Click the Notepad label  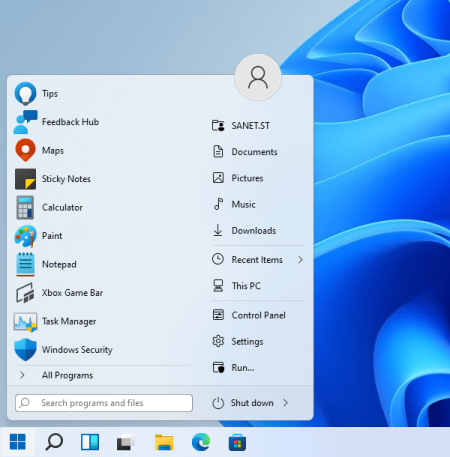[59, 264]
